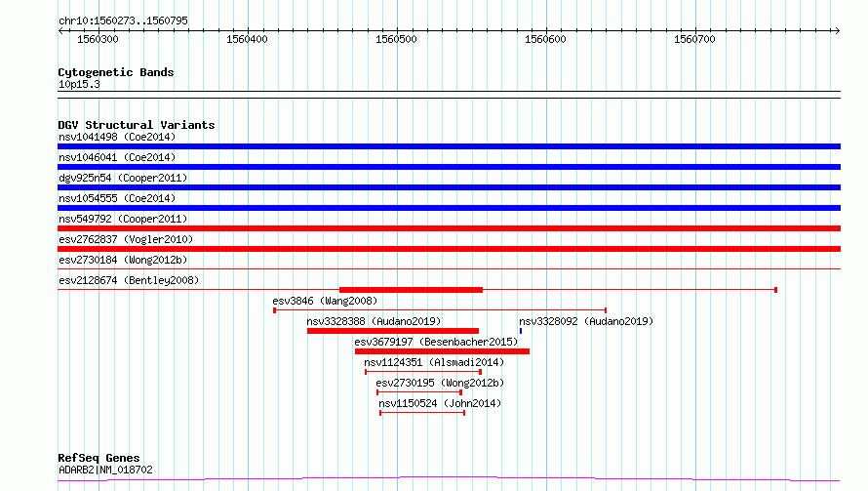Select the nsv1046041 blue variant bar
The width and height of the screenshot is (868, 491).
tap(449, 167)
